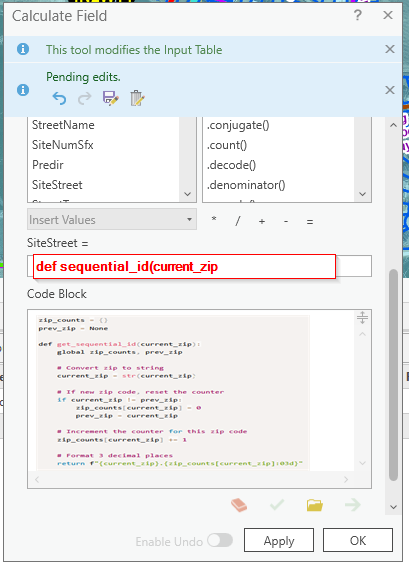Verify the expression with the checkmark icon
This screenshot has width=409, height=566.
pyautogui.click(x=277, y=505)
